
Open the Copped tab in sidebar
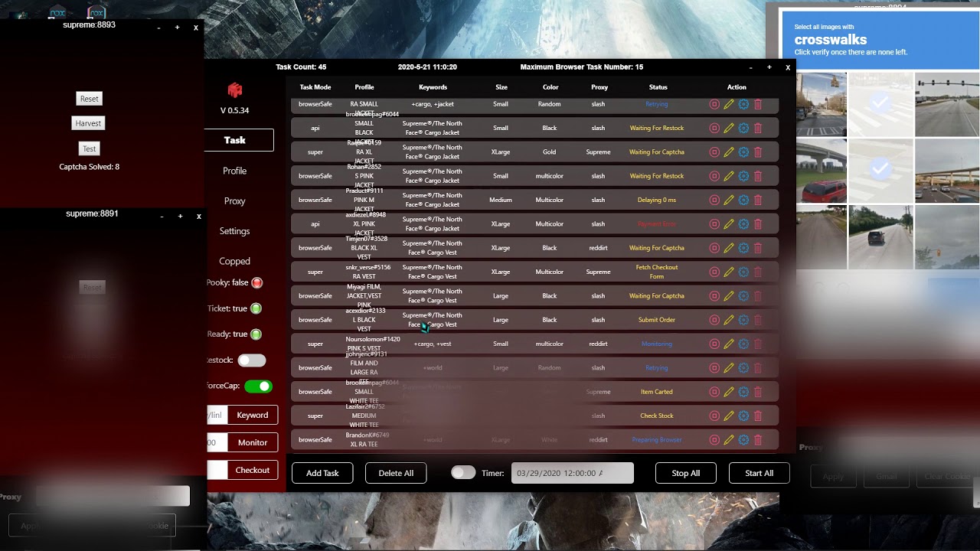[234, 261]
